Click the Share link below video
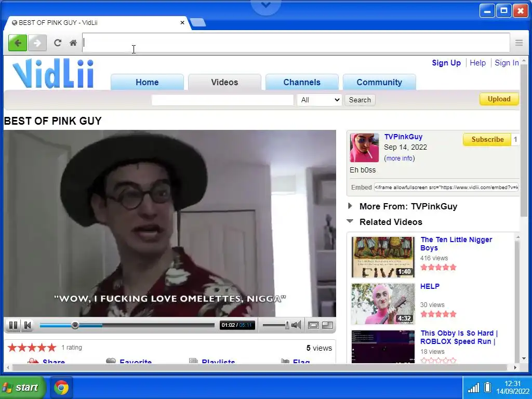 click(54, 362)
